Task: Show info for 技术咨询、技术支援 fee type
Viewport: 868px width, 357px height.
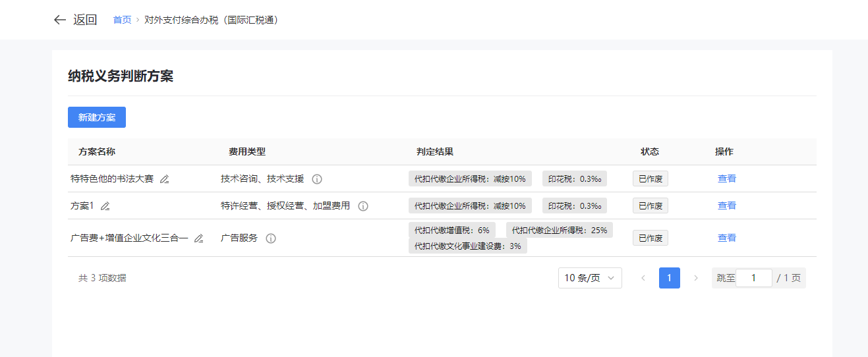Action: click(317, 179)
